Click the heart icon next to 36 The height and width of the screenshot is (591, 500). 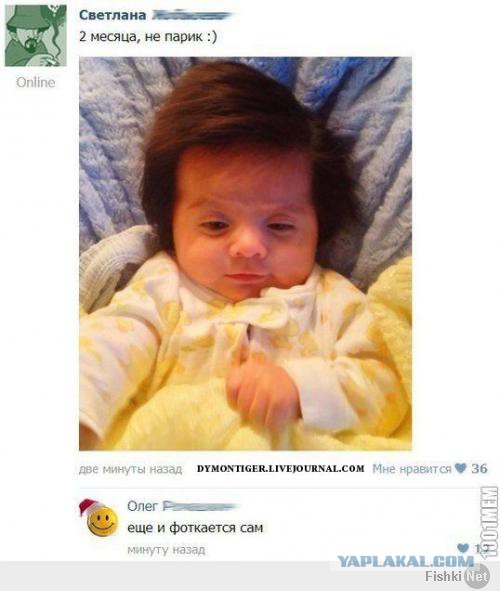(x=460, y=468)
